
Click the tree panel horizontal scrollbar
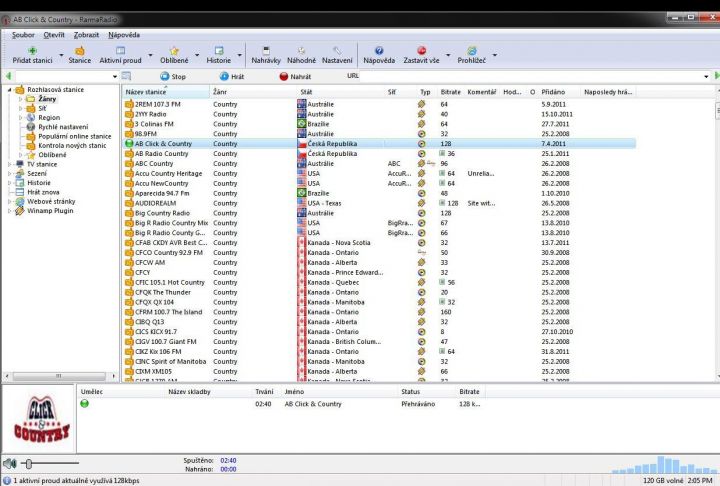(60, 376)
